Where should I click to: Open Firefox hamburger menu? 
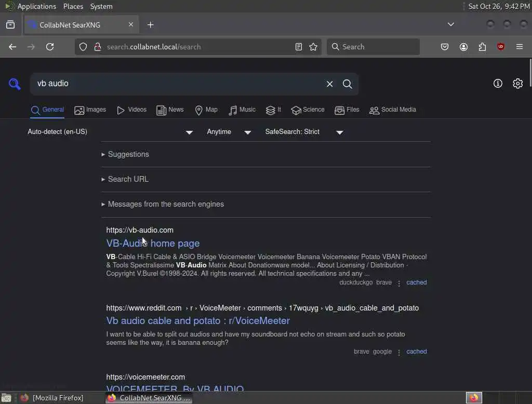click(520, 47)
